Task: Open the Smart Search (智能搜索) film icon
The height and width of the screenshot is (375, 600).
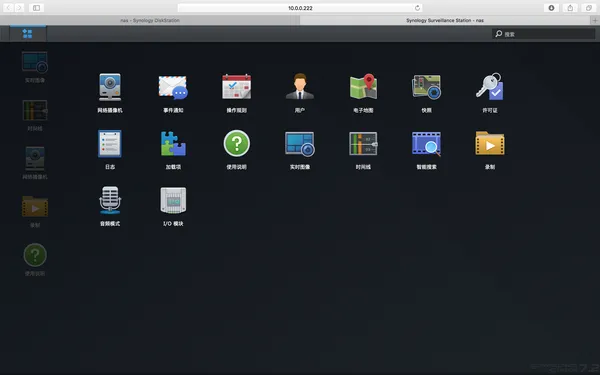Action: (x=426, y=144)
